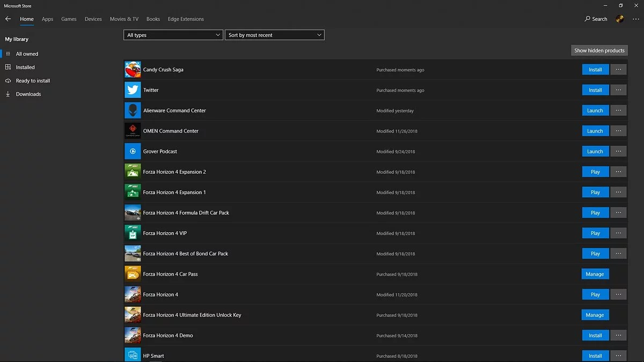The image size is (644, 362).
Task: Open more options for OMEN Command Center
Action: [x=618, y=131]
